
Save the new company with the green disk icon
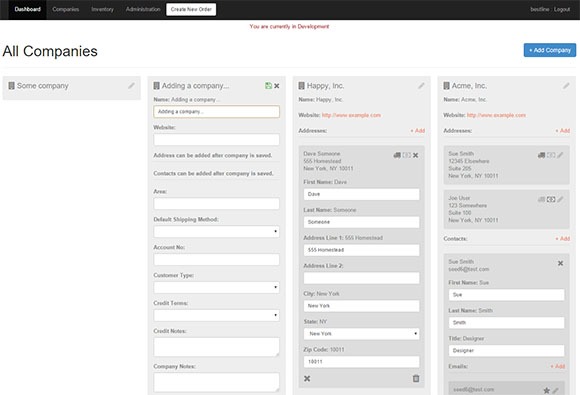point(268,86)
